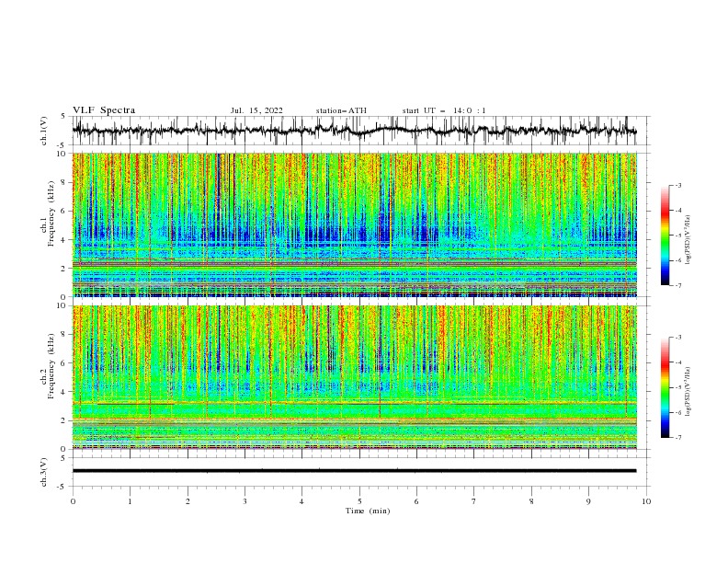
Task: Click the lower colorbar log(PSD) label
Action: pos(688,392)
